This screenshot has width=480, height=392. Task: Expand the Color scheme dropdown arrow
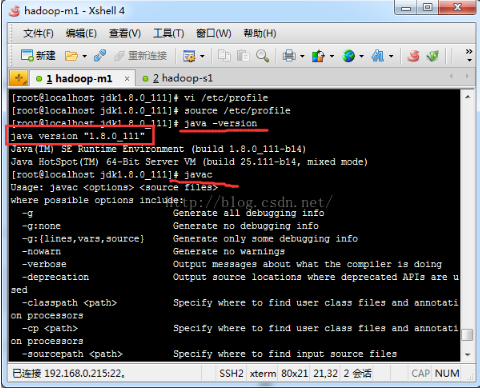click(332, 56)
